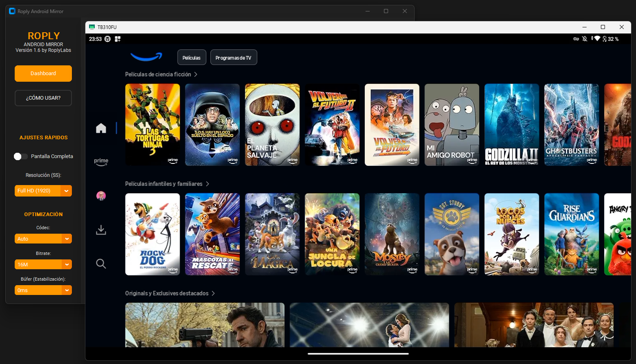Tap the battery 32 % indicator
636x364 pixels.
[611, 39]
